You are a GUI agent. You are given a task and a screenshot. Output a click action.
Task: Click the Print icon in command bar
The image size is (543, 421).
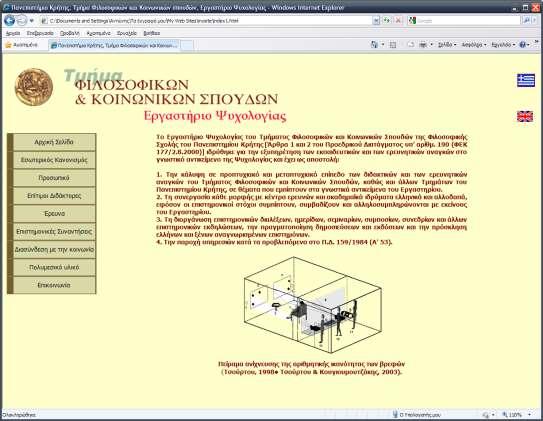pos(423,45)
